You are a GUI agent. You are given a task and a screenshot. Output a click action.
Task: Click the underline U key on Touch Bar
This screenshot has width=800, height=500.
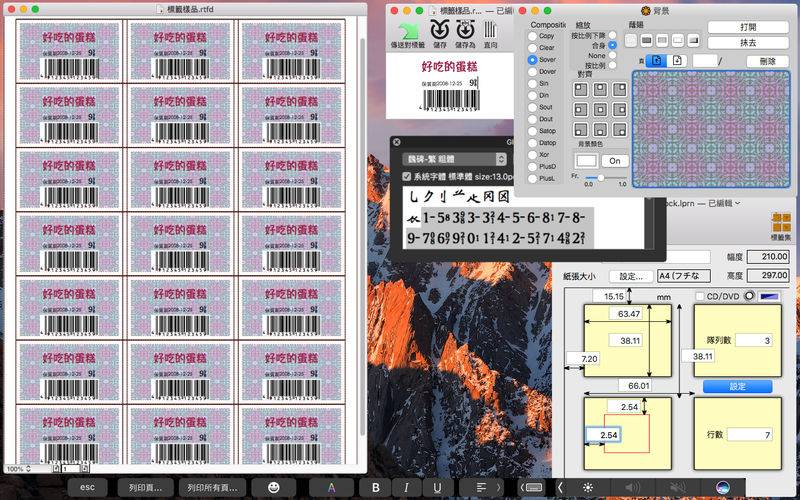[x=437, y=487]
